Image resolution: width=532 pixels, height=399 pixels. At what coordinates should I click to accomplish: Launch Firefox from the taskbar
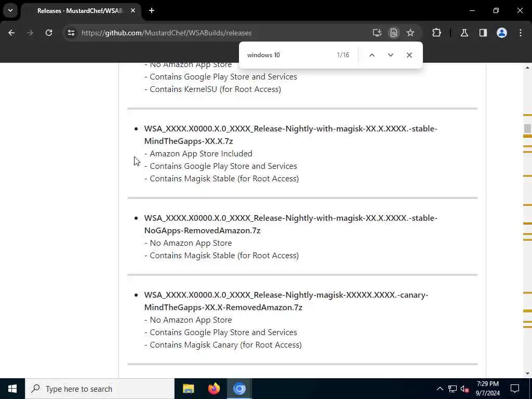pyautogui.click(x=214, y=389)
